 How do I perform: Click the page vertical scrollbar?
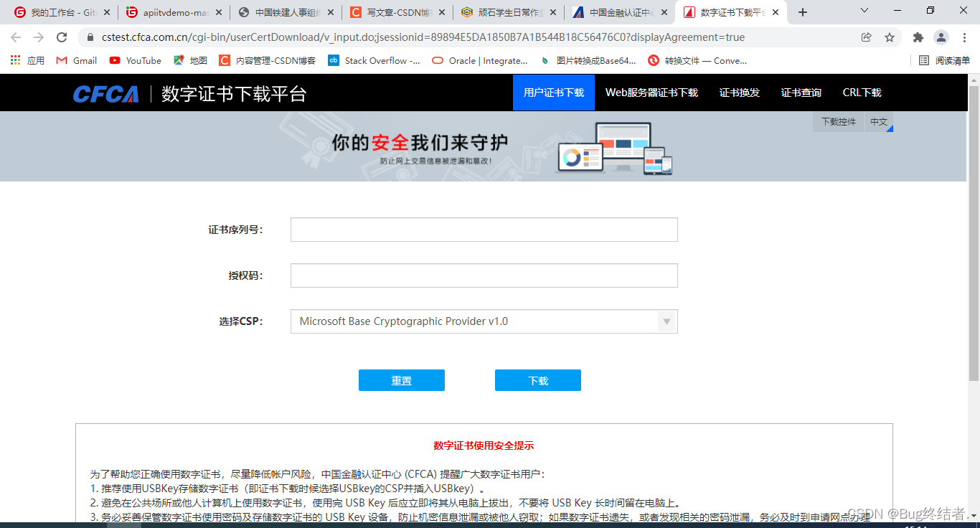point(974,232)
